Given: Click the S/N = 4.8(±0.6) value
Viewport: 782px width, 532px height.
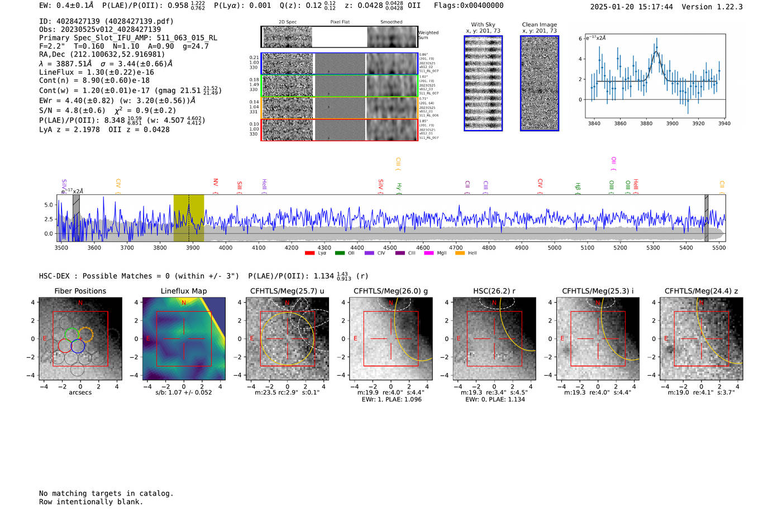Looking at the screenshot, I should coord(72,111).
